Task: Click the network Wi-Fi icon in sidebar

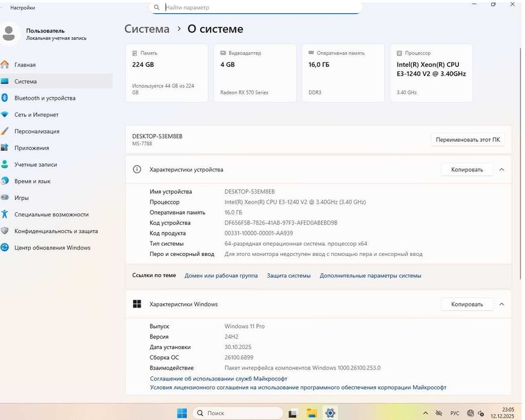Action: click(x=5, y=114)
